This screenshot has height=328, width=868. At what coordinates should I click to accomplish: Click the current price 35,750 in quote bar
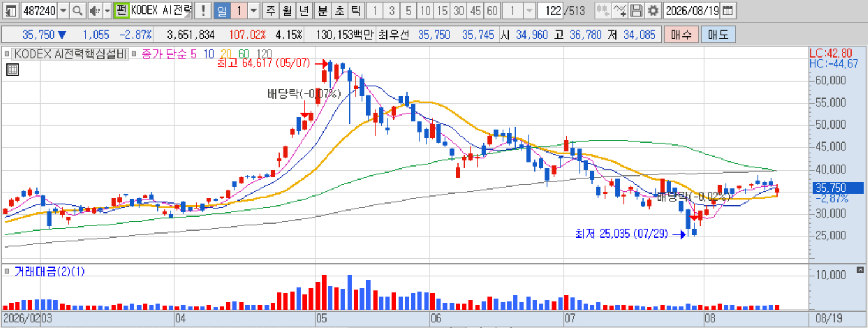39,35
